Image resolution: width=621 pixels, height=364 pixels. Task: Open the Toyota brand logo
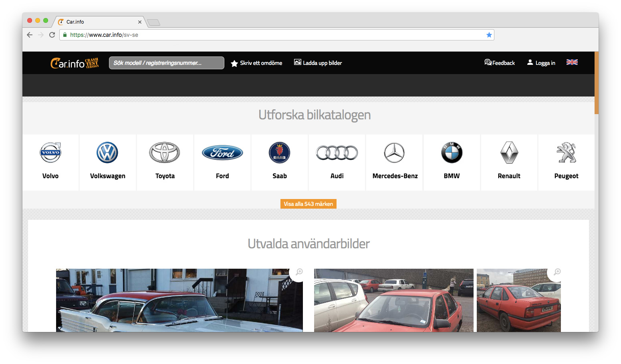(165, 153)
